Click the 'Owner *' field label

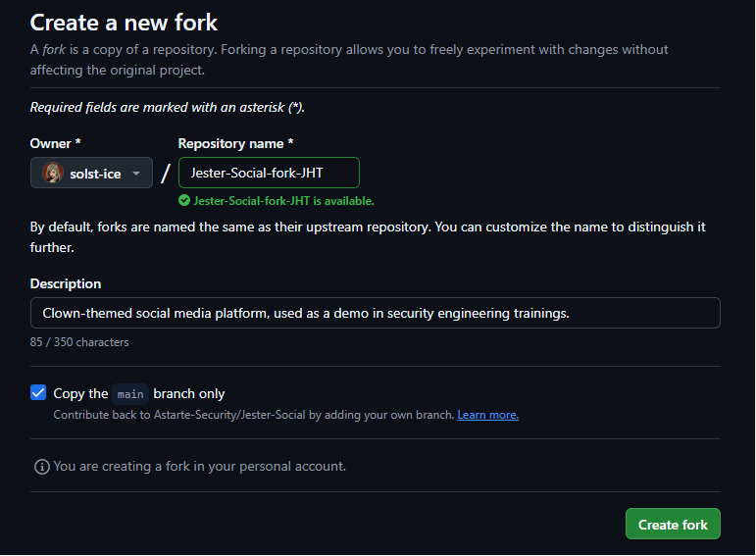[x=56, y=143]
